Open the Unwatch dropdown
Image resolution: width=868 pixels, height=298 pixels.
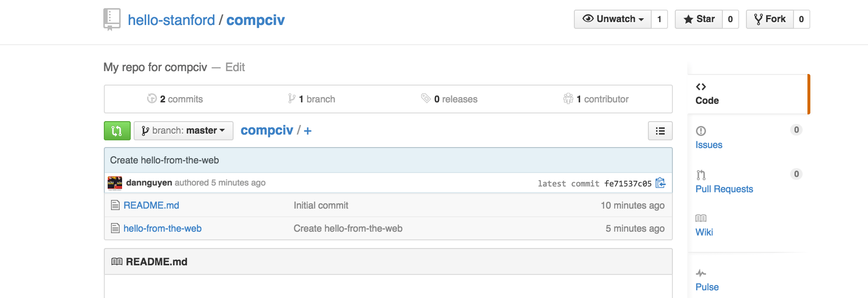613,19
